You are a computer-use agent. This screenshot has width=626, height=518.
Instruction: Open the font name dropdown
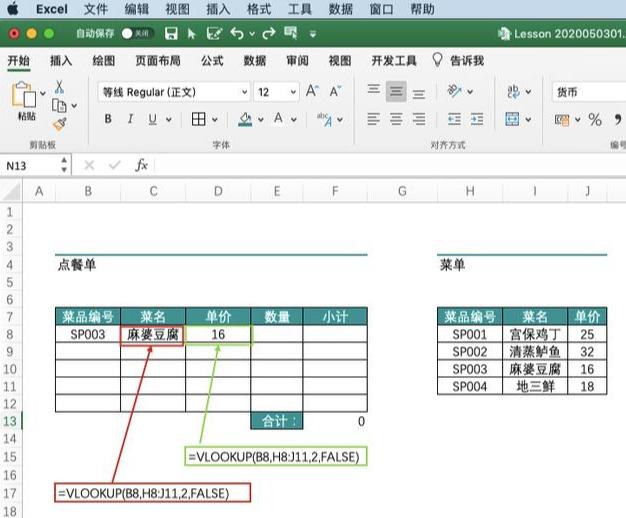point(244,92)
